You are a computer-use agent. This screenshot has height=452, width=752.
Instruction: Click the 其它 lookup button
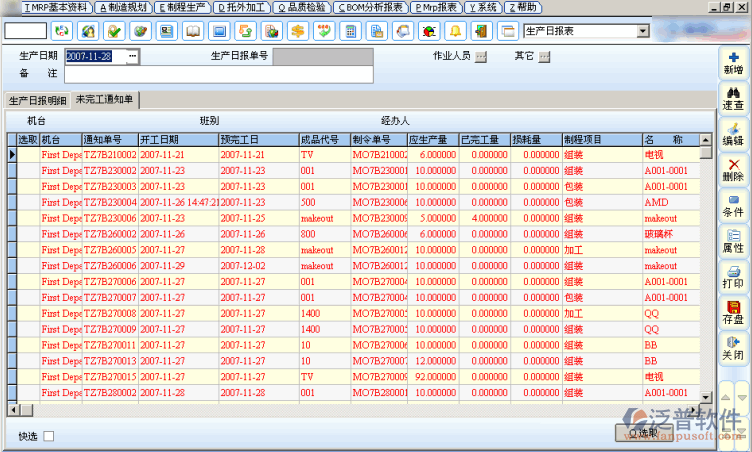(545, 56)
